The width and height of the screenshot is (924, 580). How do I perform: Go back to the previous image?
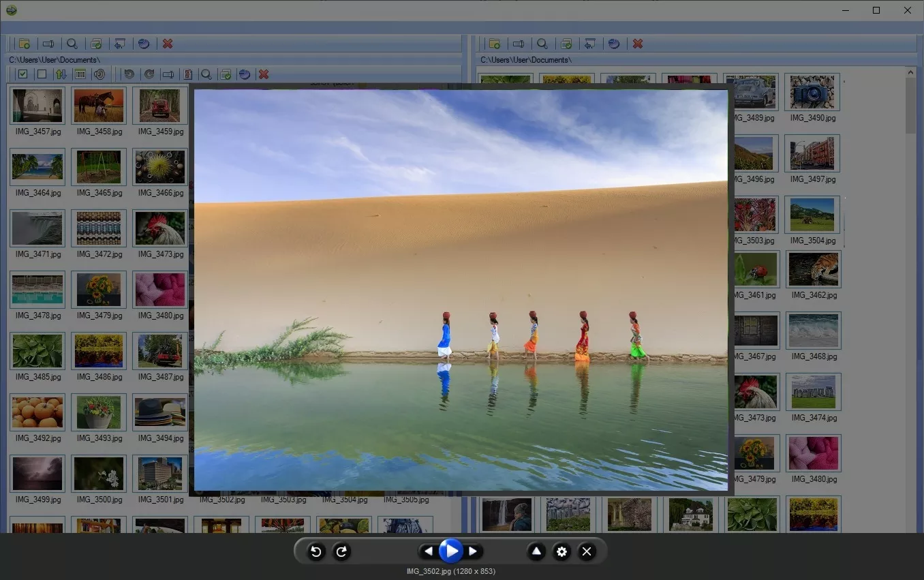(427, 551)
